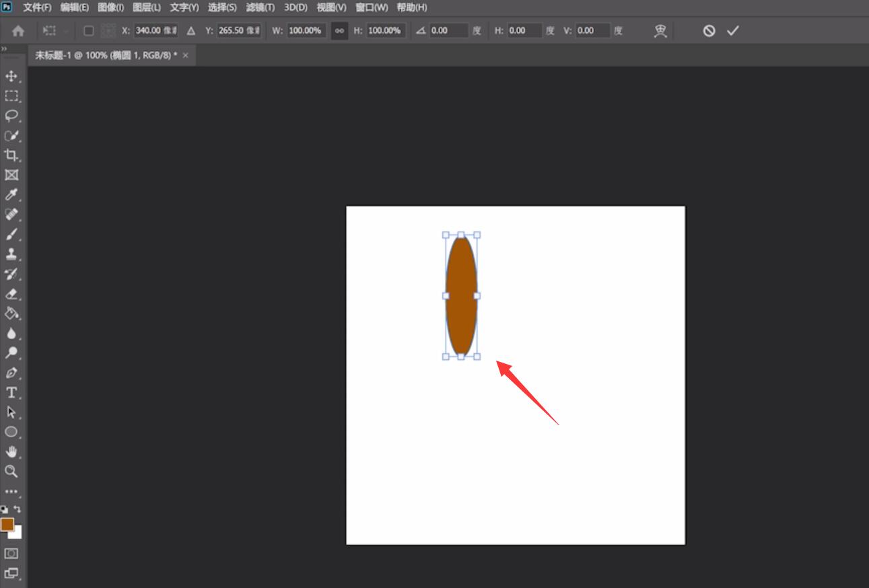Switch foreground and background colors

pos(18,509)
